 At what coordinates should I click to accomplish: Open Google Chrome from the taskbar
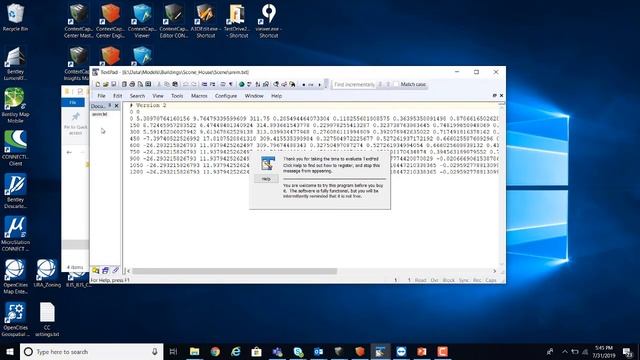pos(215,351)
